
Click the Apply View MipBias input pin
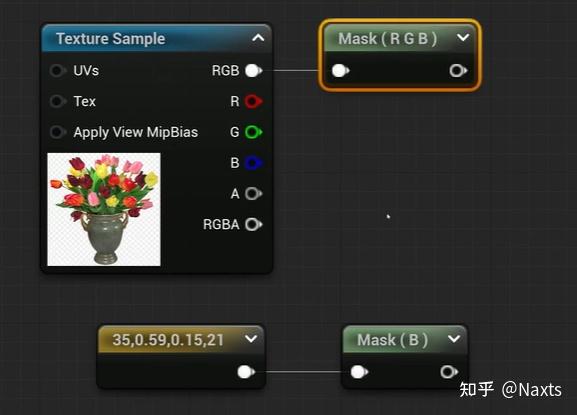[x=58, y=132]
